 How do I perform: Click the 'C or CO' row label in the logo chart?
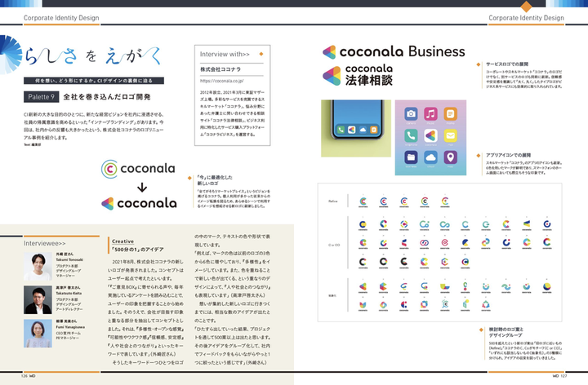click(334, 245)
